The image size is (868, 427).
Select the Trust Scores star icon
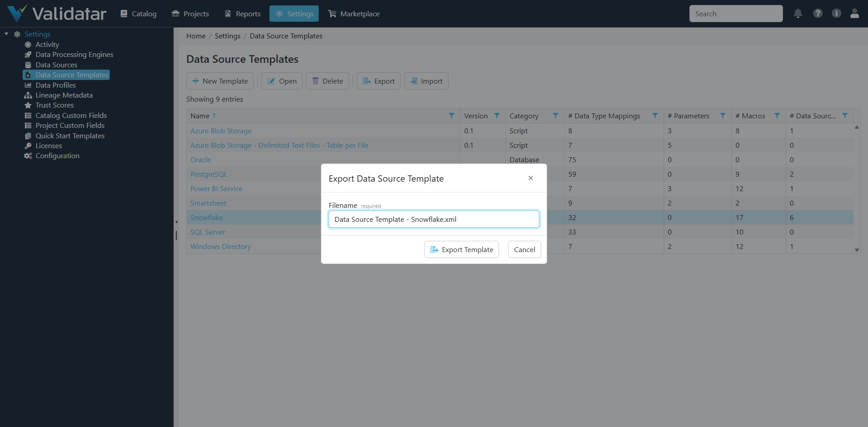point(28,105)
